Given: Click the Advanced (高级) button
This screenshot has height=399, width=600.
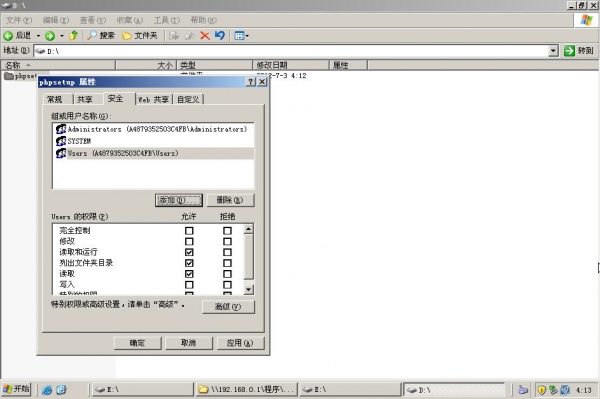Looking at the screenshot, I should tap(228, 307).
